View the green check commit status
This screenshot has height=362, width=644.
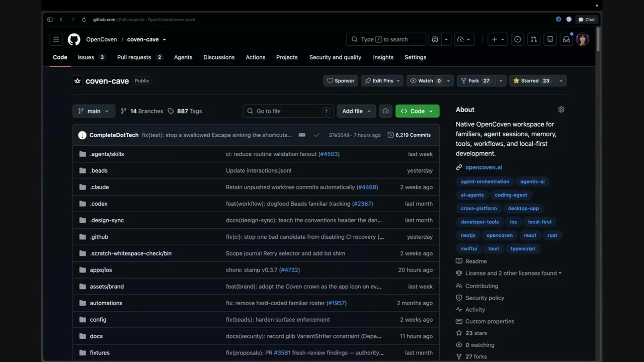tap(316, 135)
